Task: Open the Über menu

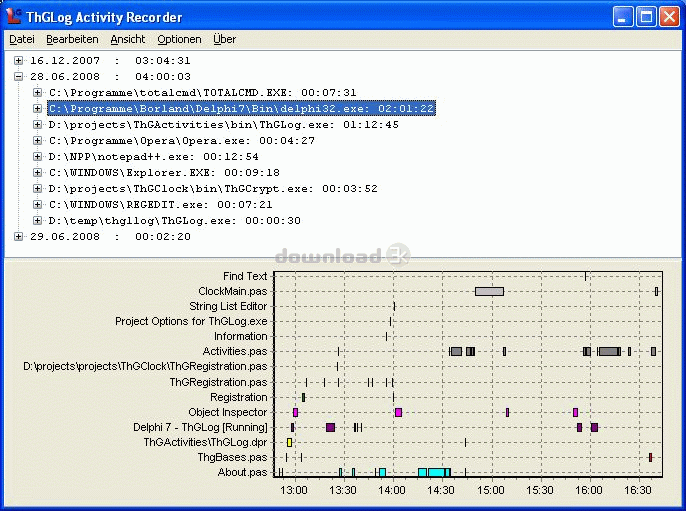Action: click(224, 39)
